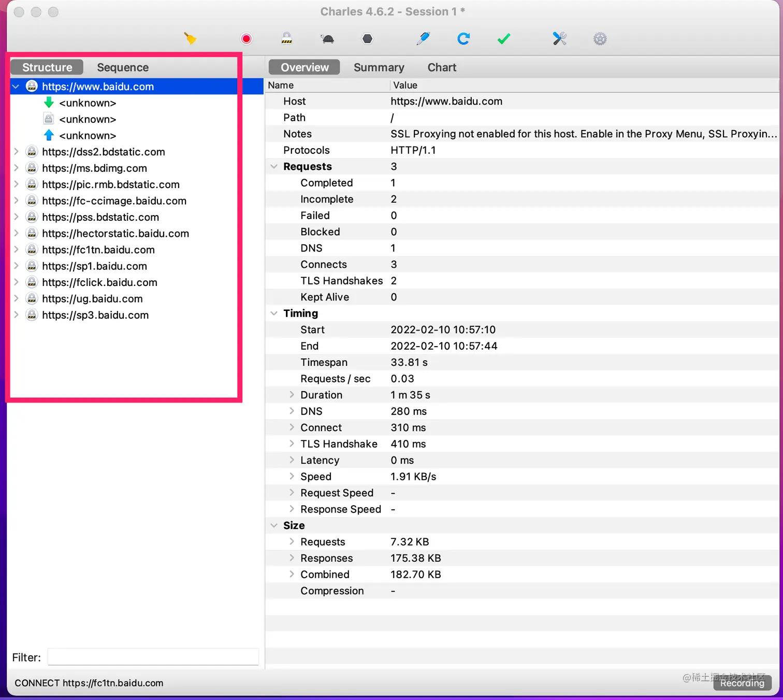Expand the TLS Handshake timing row
Screen dimensions: 783x700
pyautogui.click(x=292, y=444)
